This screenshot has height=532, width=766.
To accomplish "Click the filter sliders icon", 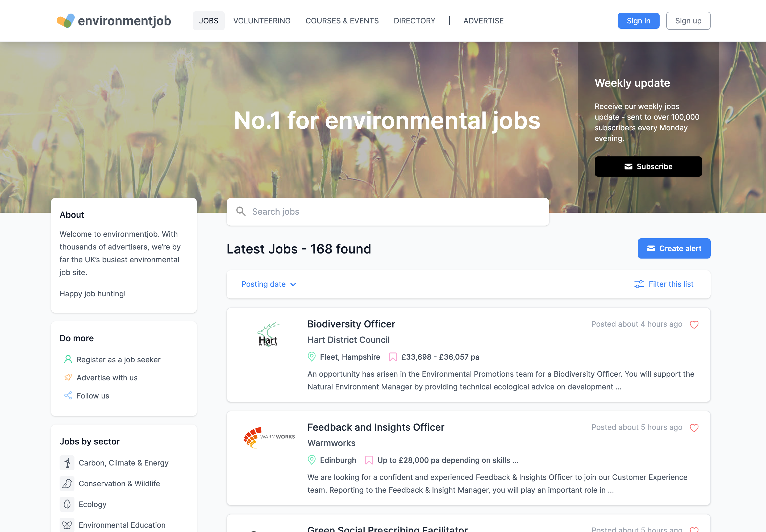I will pyautogui.click(x=639, y=284).
